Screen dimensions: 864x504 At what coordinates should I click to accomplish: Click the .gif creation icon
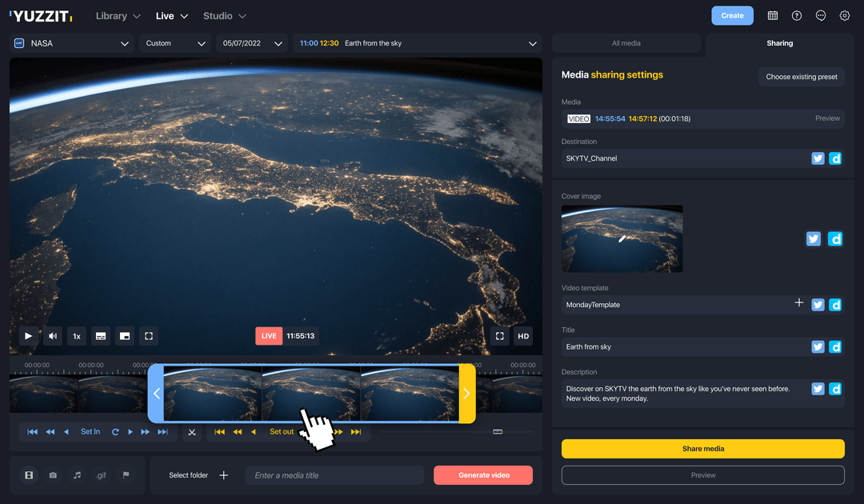[101, 474]
